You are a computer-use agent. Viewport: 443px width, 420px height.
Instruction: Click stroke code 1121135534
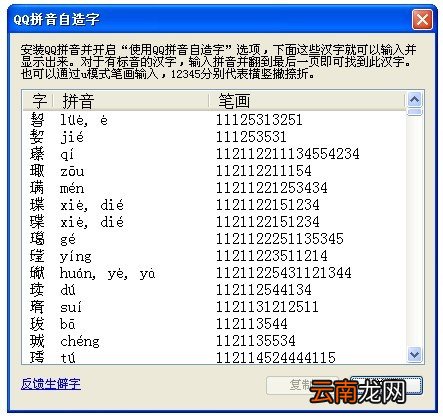[x=256, y=341]
